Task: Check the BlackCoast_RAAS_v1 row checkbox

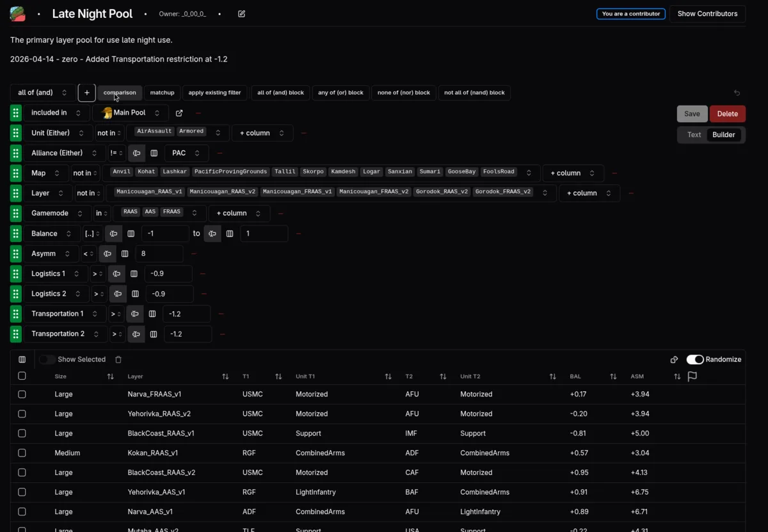Action: 22,433
